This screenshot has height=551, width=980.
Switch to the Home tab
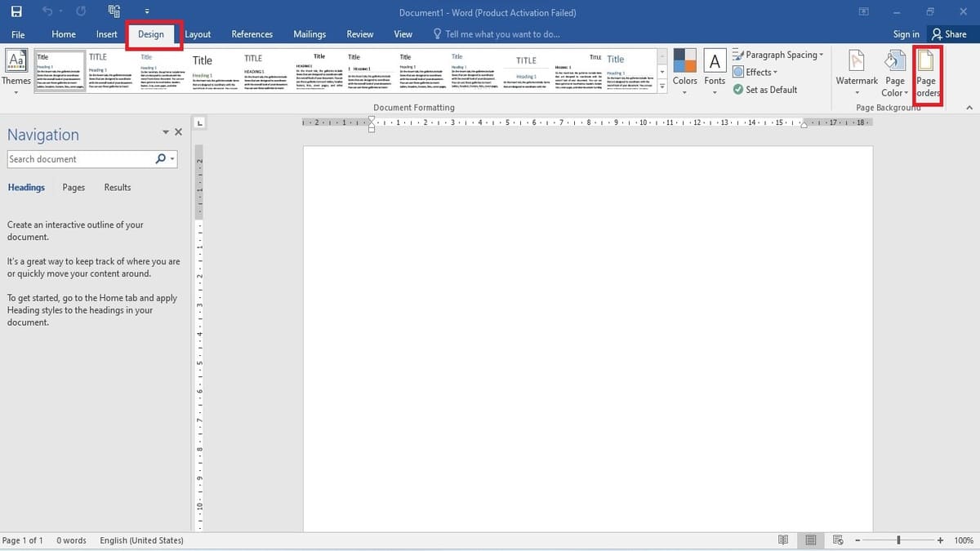click(64, 34)
